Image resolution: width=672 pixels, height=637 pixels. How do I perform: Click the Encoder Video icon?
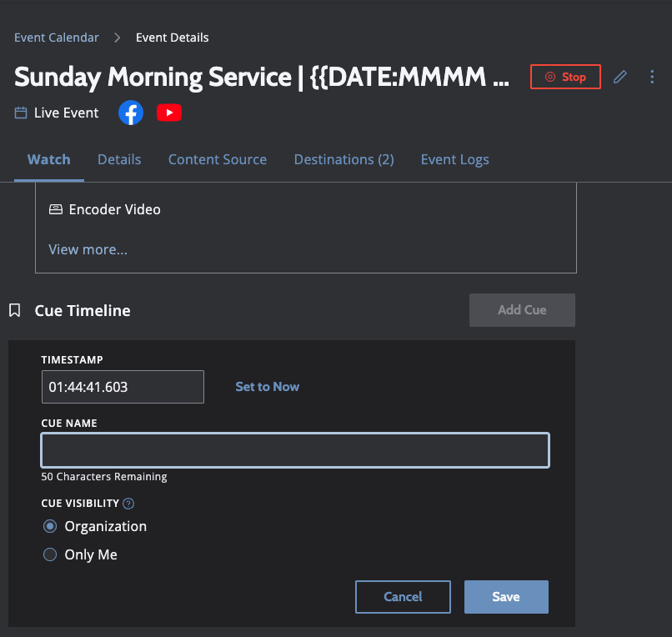(56, 209)
